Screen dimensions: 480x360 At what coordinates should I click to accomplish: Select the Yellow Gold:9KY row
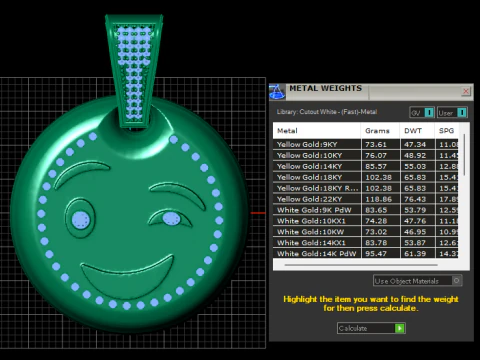click(366, 144)
